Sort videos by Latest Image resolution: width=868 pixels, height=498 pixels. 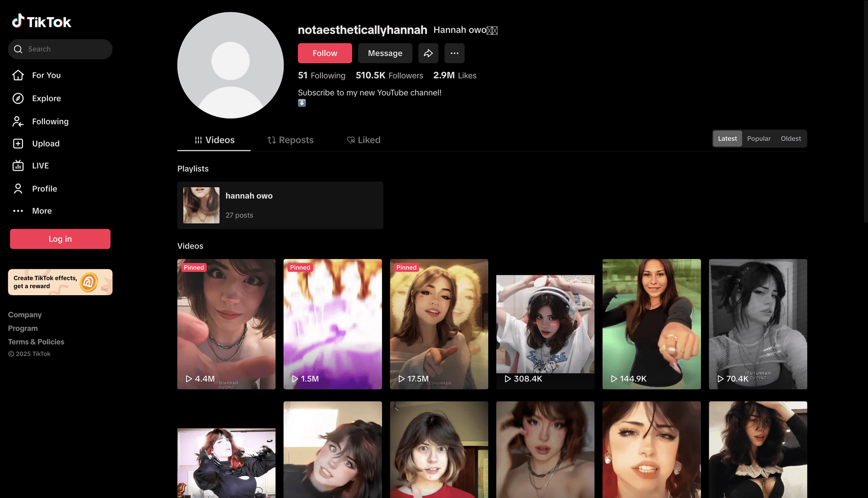point(727,138)
